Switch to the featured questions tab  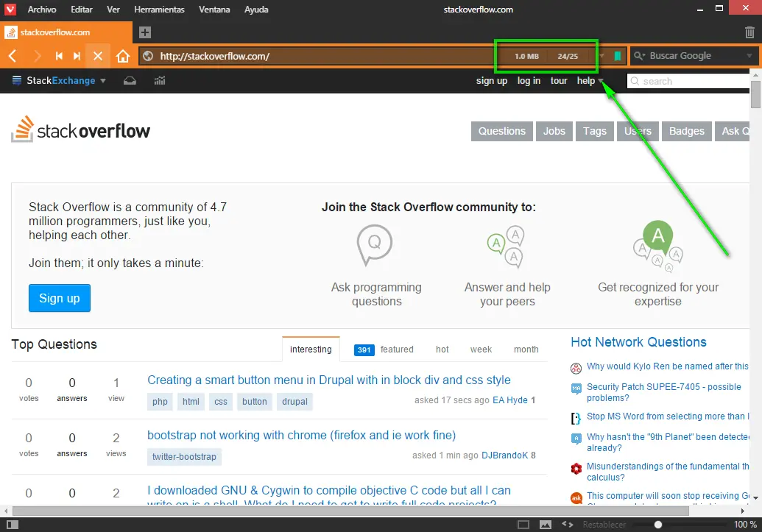tap(384, 350)
